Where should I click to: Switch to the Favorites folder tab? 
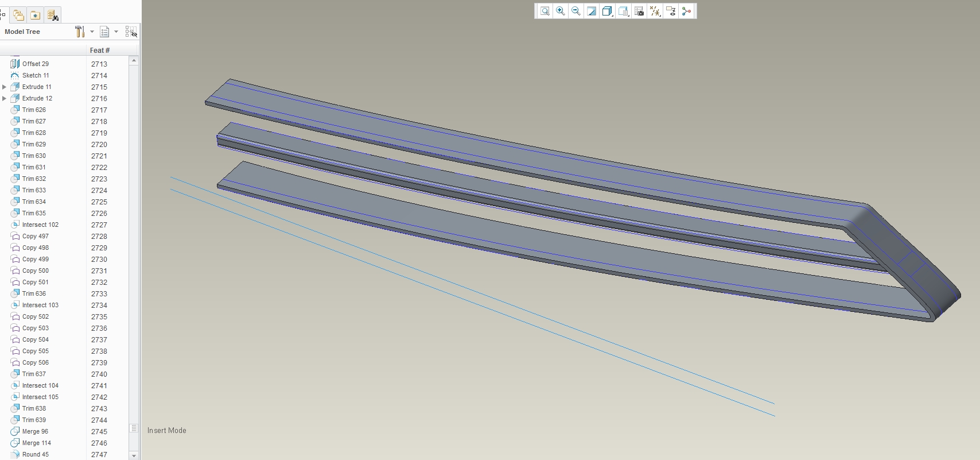click(x=36, y=15)
